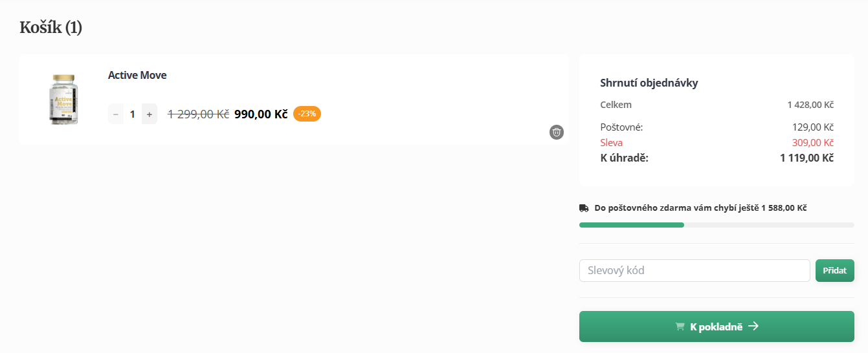Increase quantity with the plus button
This screenshot has width=868, height=353.
tap(150, 114)
